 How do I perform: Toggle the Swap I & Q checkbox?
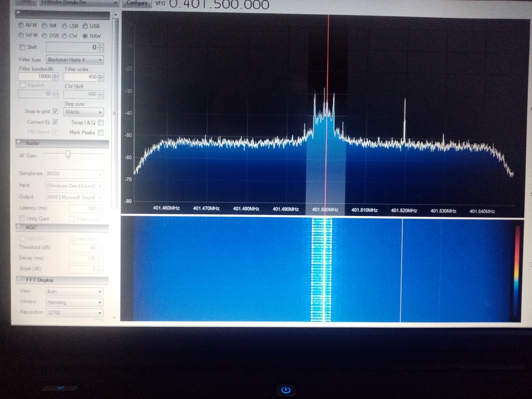pyautogui.click(x=101, y=122)
